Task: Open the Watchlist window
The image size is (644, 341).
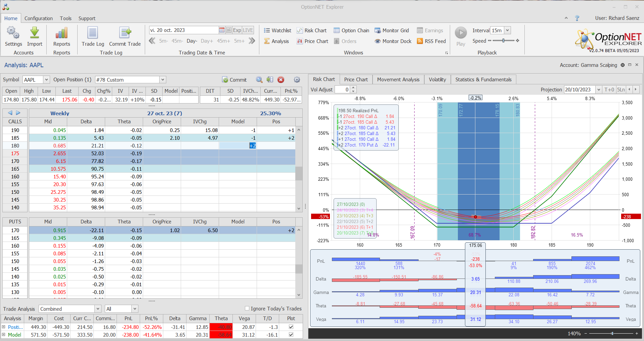Action: [277, 31]
